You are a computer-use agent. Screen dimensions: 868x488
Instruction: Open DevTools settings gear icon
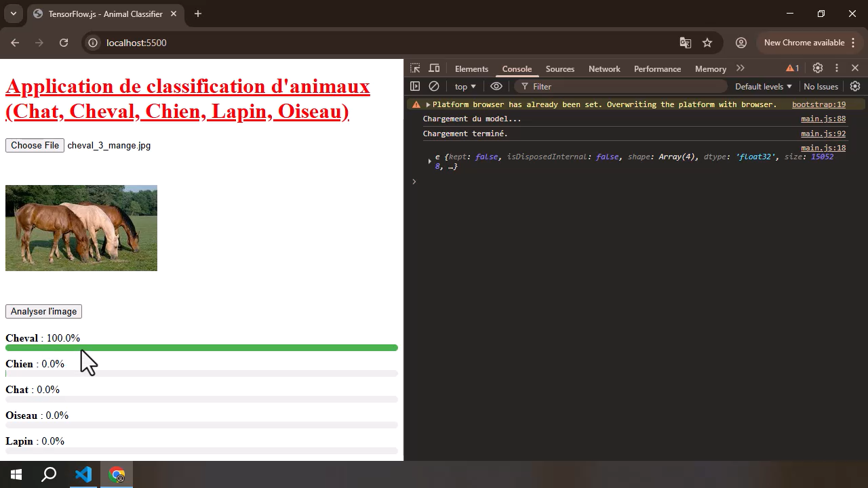818,68
